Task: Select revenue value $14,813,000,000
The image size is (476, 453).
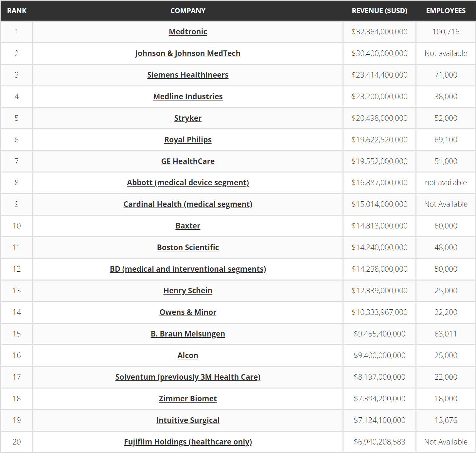Action: 379,226
